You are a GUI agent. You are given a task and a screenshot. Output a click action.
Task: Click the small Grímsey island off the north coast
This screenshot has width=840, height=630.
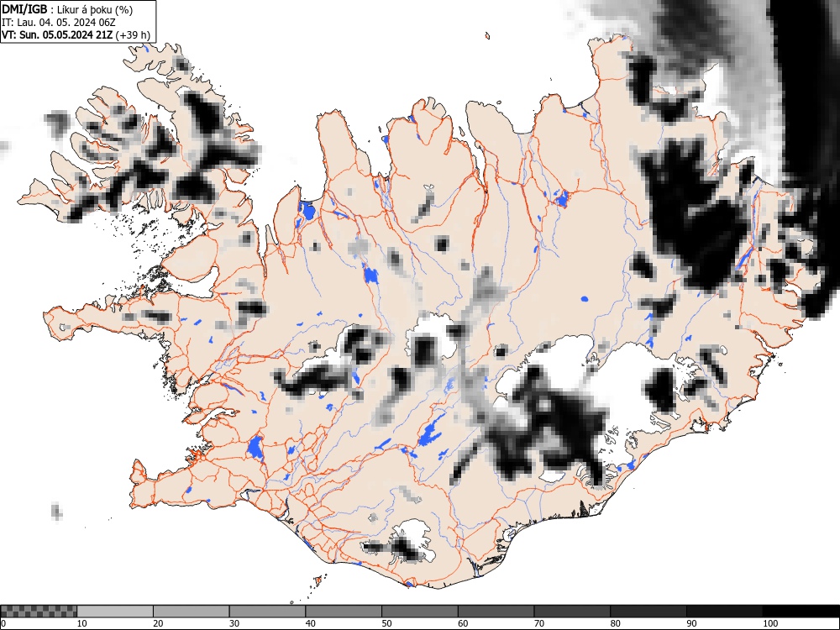click(487, 36)
